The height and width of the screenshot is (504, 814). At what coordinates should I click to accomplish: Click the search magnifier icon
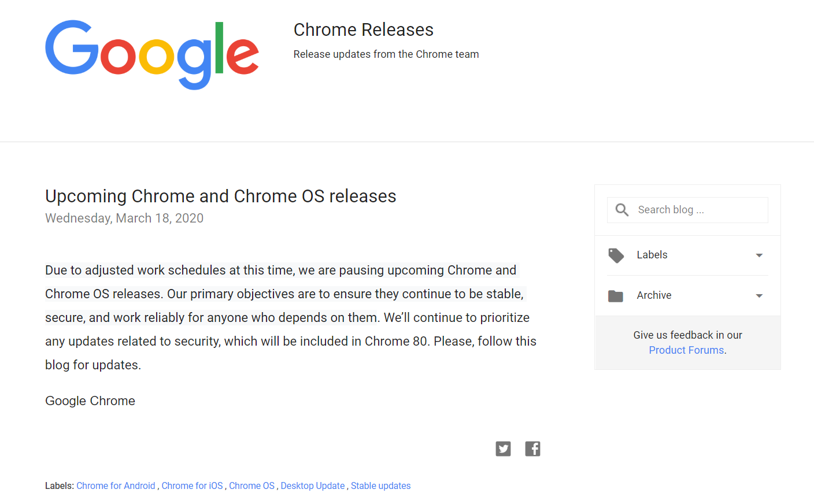point(622,210)
